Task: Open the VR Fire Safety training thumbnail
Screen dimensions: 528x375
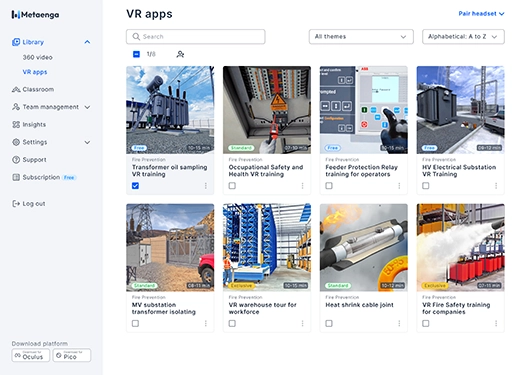Action: click(460, 247)
